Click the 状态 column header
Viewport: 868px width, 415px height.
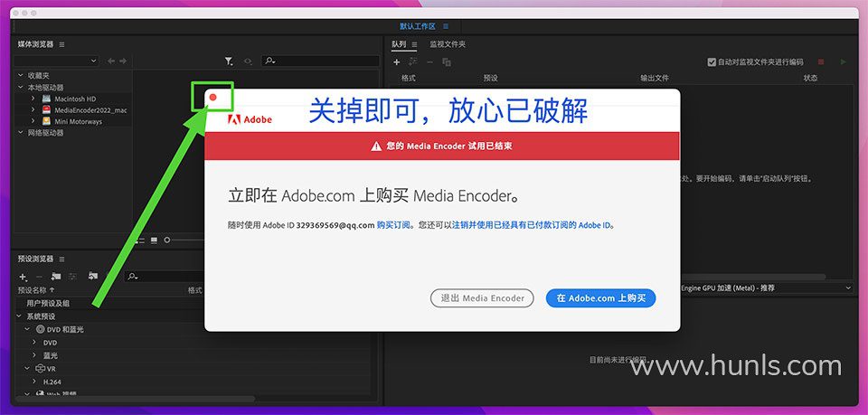810,78
